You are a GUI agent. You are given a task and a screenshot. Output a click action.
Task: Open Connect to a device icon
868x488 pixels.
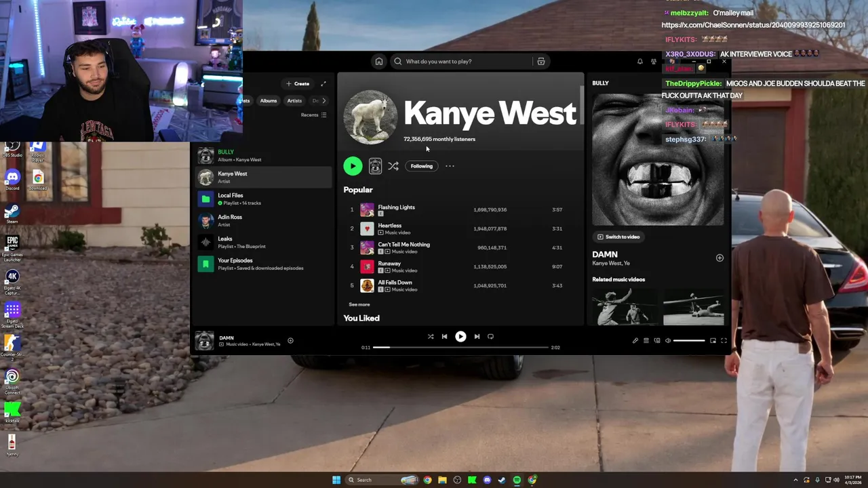pos(657,340)
